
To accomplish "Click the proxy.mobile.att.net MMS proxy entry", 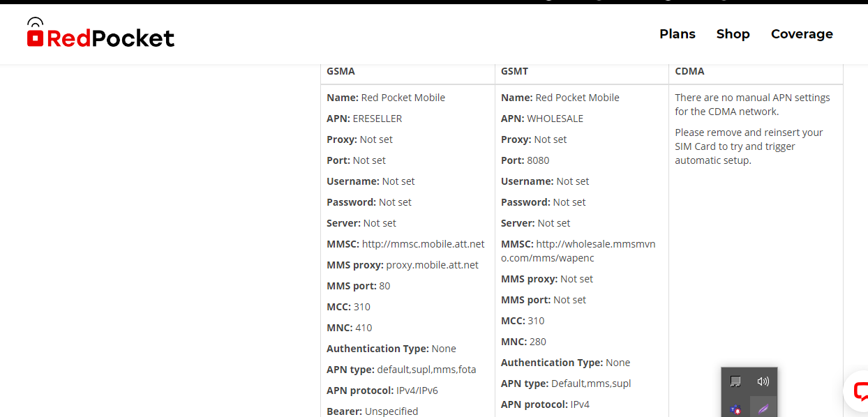I will pos(431,264).
